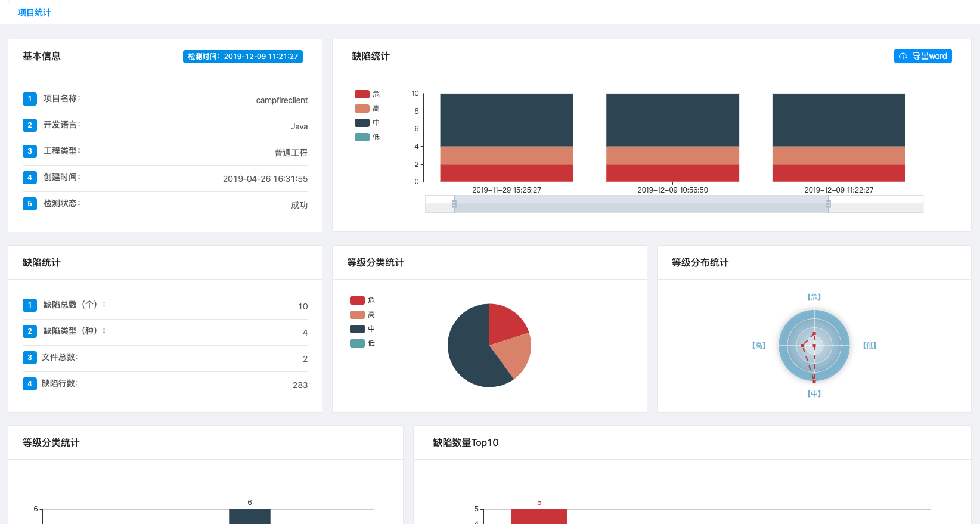Click the red bar labeled 5 in Top10 chart
Image resolution: width=980 pixels, height=524 pixels.
[539, 516]
